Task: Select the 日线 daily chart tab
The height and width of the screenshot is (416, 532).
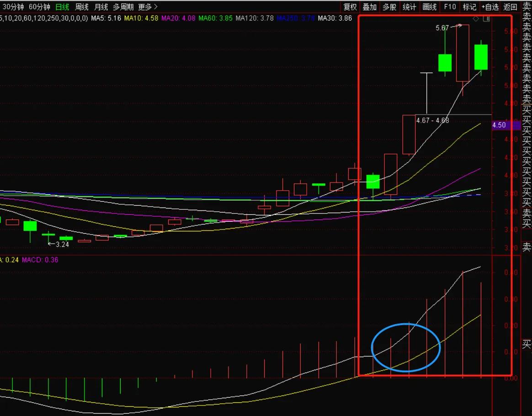Action: (x=62, y=7)
